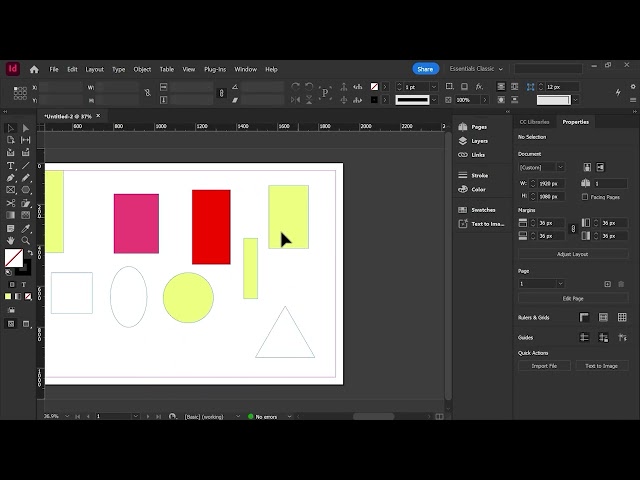Screen dimensions: 640x480
Task: Select the Selection tool arrow
Action: tap(11, 128)
